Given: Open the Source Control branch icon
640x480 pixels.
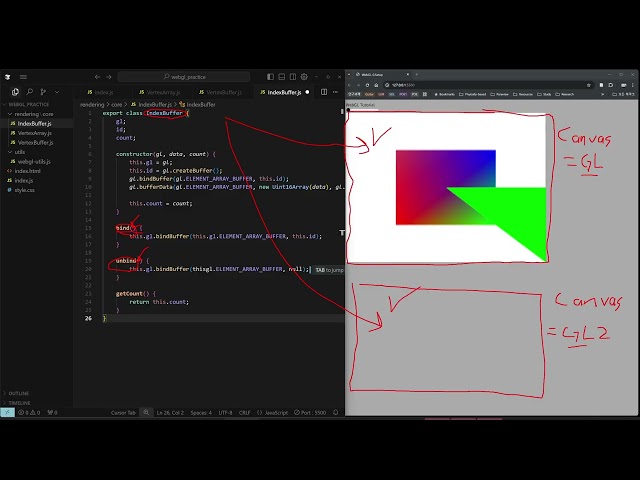Looking at the screenshot, I should (x=43, y=92).
